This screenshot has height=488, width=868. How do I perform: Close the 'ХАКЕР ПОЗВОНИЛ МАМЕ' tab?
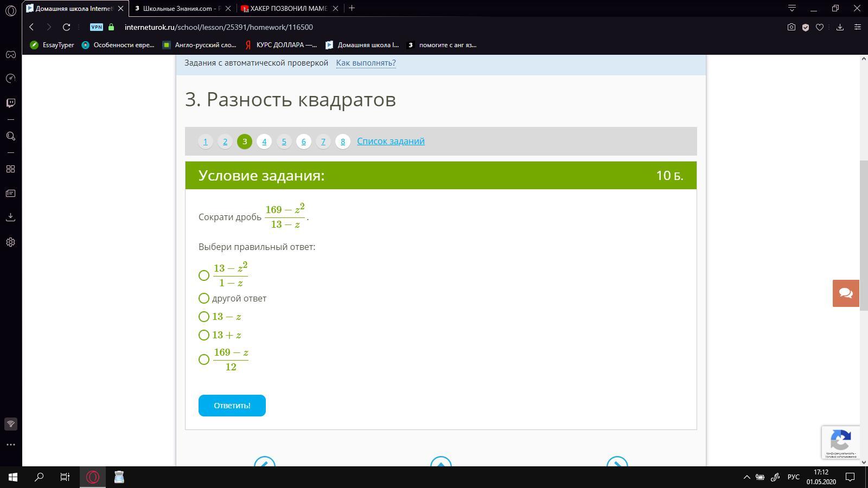point(335,8)
